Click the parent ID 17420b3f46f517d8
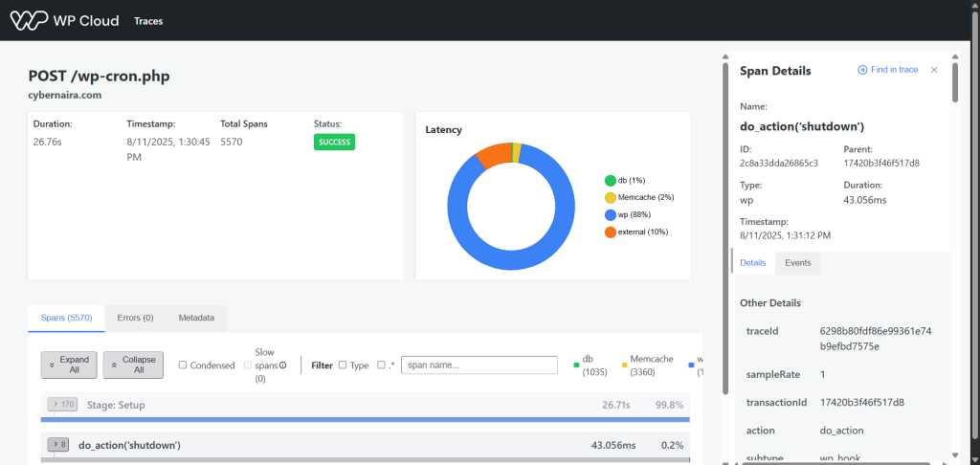 tap(881, 163)
